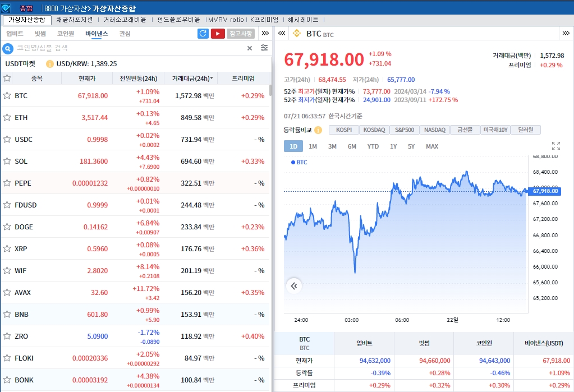The image size is (574, 392).
Task: Select the 1Y chart period
Action: point(393,146)
